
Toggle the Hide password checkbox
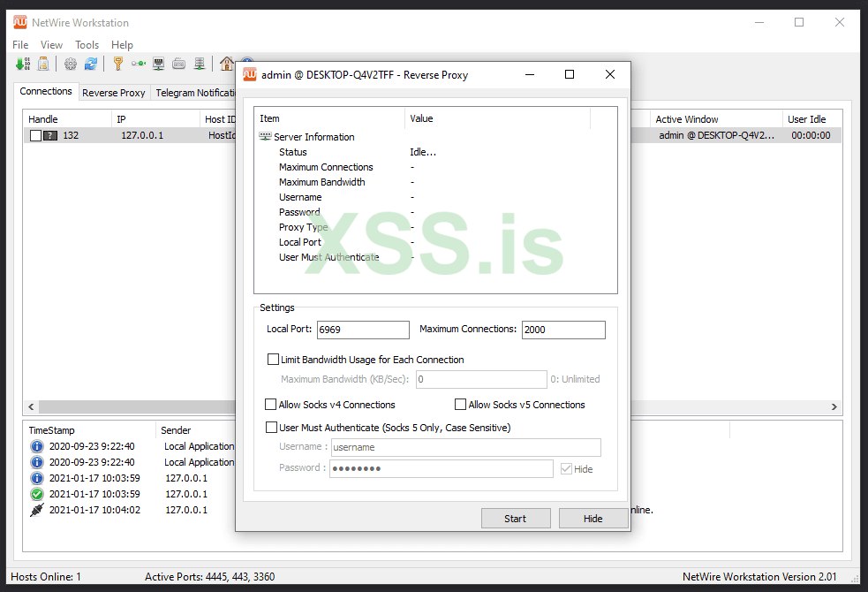tap(566, 469)
